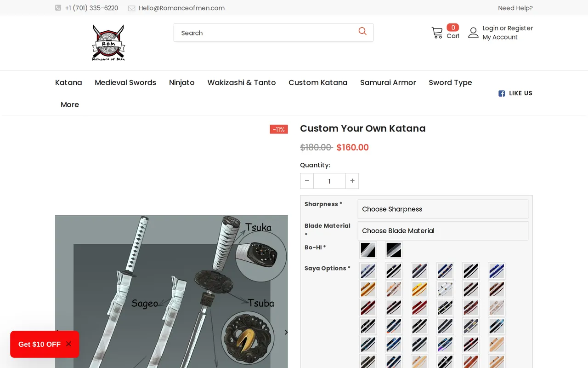Open the Samurai Armor menu

point(388,82)
